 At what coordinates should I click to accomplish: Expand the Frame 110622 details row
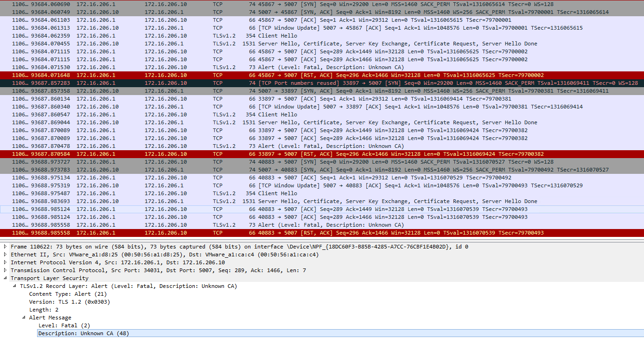[x=6, y=247]
